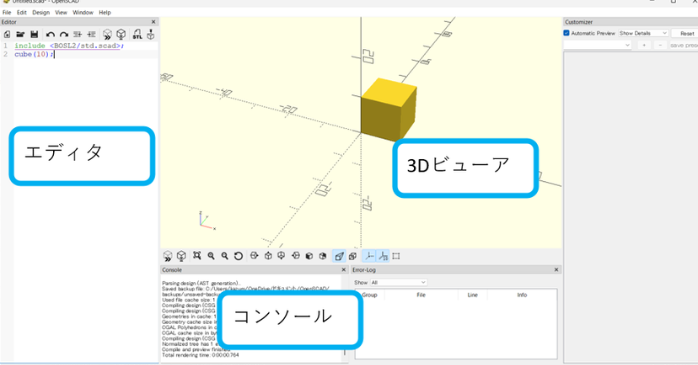Click the Total rendering time console line

pos(200,355)
